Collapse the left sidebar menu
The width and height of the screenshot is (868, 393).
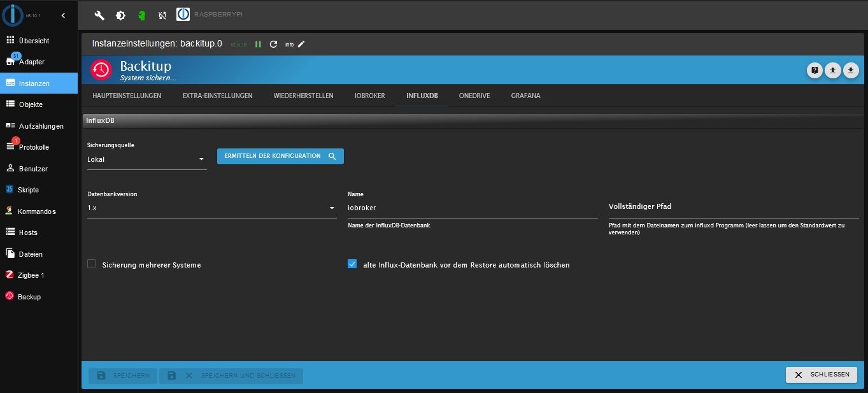[x=62, y=15]
